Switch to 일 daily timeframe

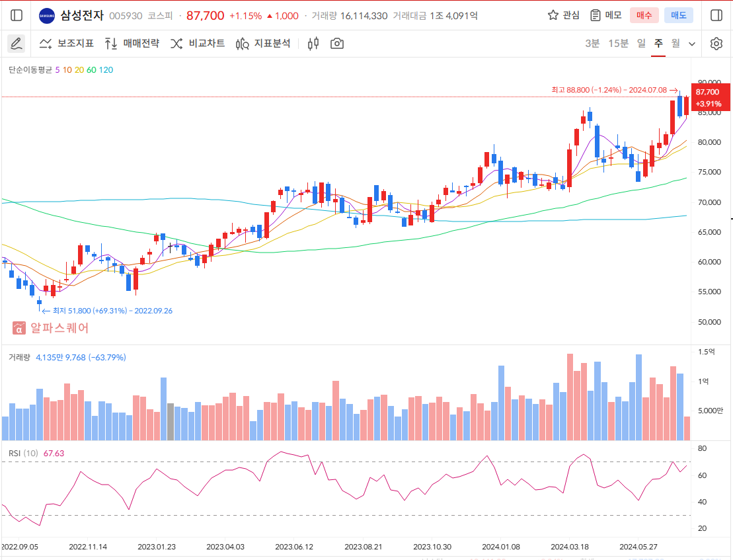pos(641,44)
